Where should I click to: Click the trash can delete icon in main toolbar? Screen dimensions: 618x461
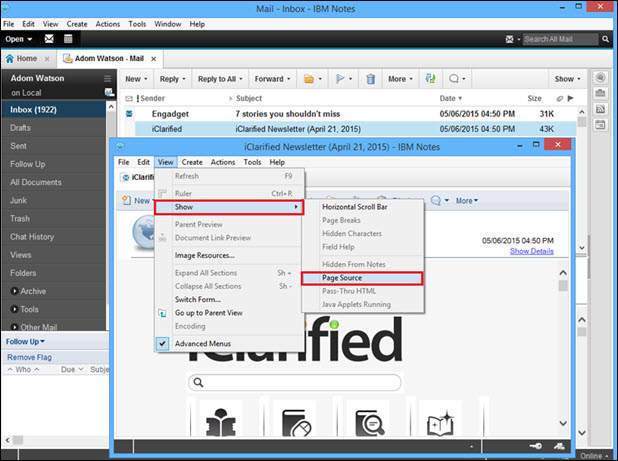pyautogui.click(x=370, y=79)
